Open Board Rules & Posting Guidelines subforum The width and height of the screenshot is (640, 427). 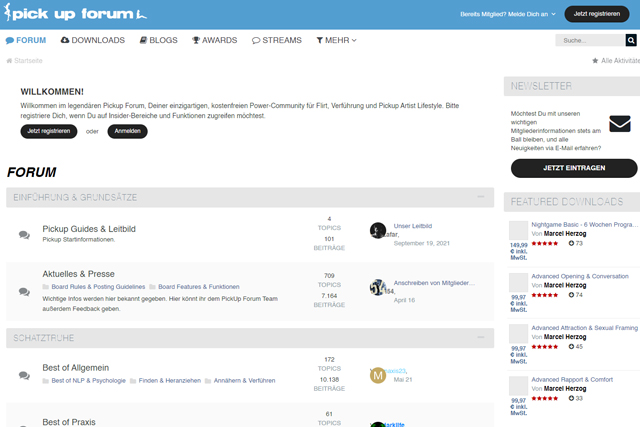pyautogui.click(x=98, y=287)
